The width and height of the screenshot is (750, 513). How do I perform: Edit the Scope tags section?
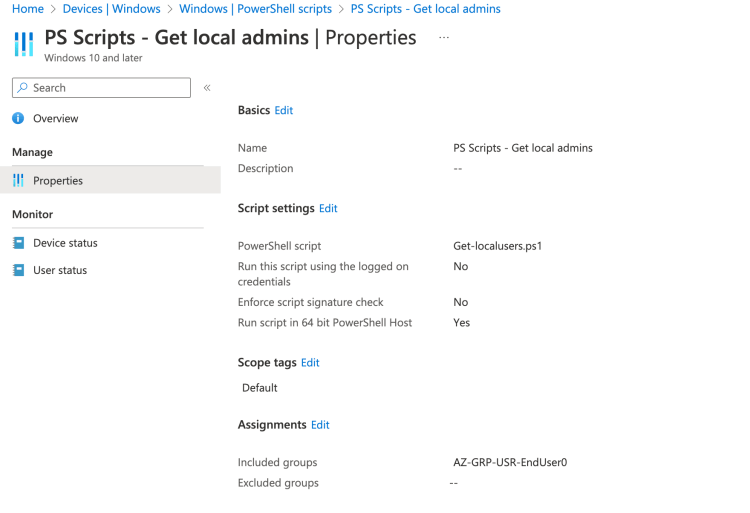310,363
